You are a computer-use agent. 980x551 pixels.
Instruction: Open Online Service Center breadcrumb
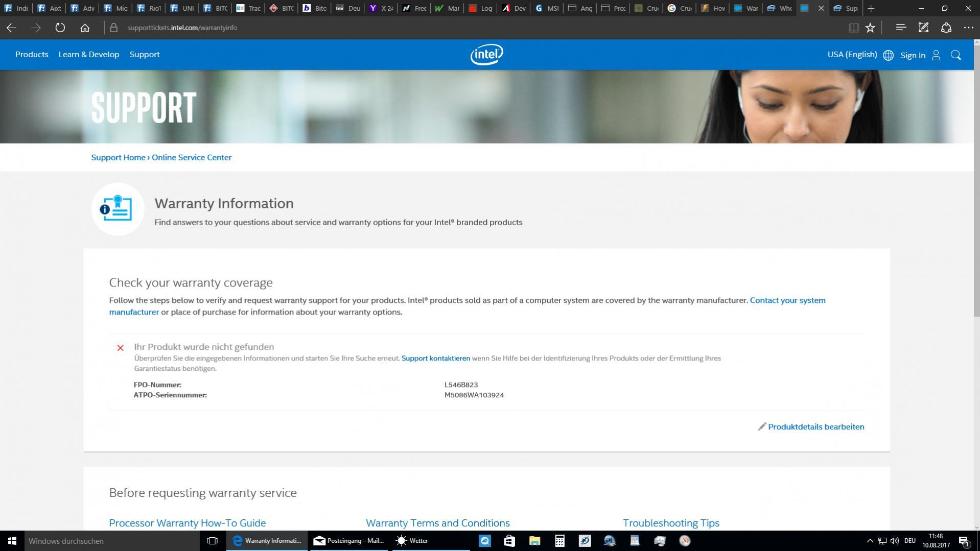[x=192, y=157]
